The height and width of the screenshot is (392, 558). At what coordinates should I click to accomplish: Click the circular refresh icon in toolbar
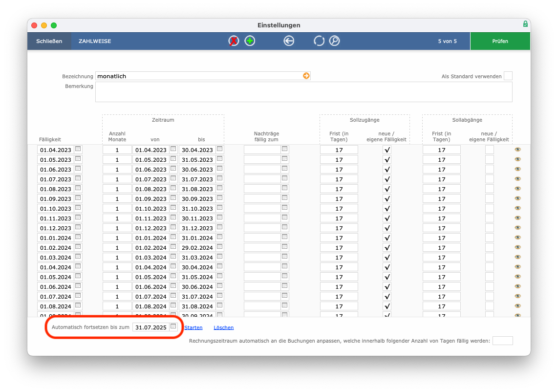(319, 41)
